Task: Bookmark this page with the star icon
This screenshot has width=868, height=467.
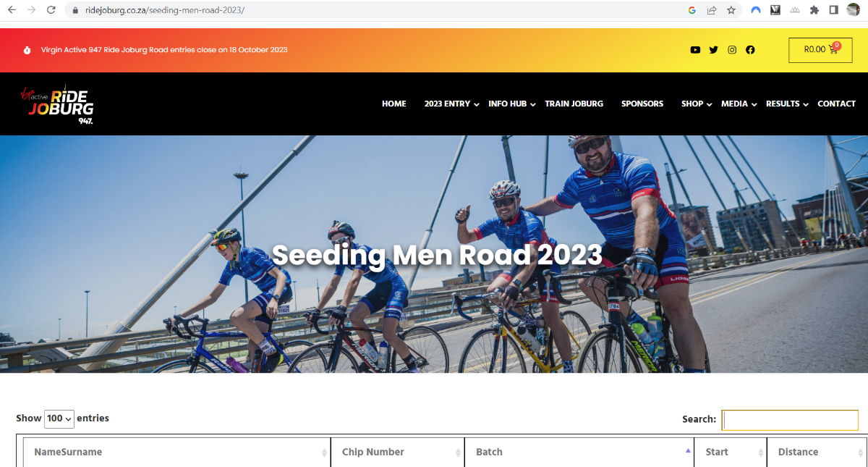Action: coord(731,10)
